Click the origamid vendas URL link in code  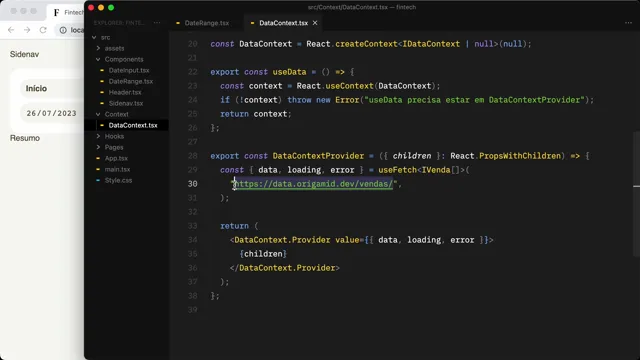click(x=313, y=184)
